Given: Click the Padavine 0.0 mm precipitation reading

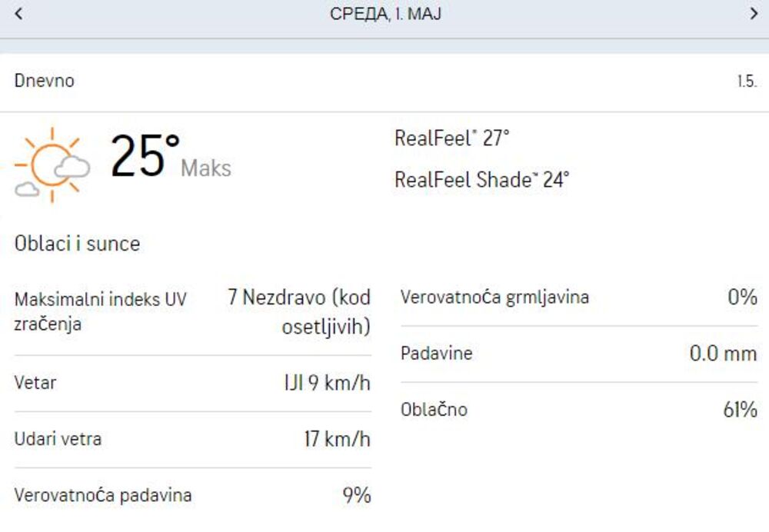Looking at the screenshot, I should point(574,354).
